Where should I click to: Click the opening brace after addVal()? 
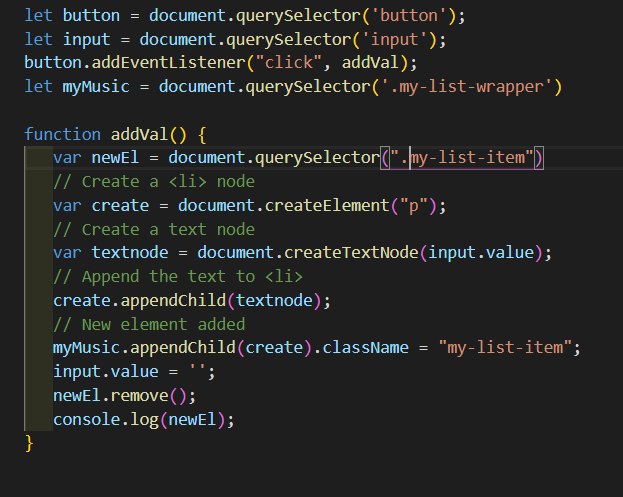pyautogui.click(x=202, y=135)
